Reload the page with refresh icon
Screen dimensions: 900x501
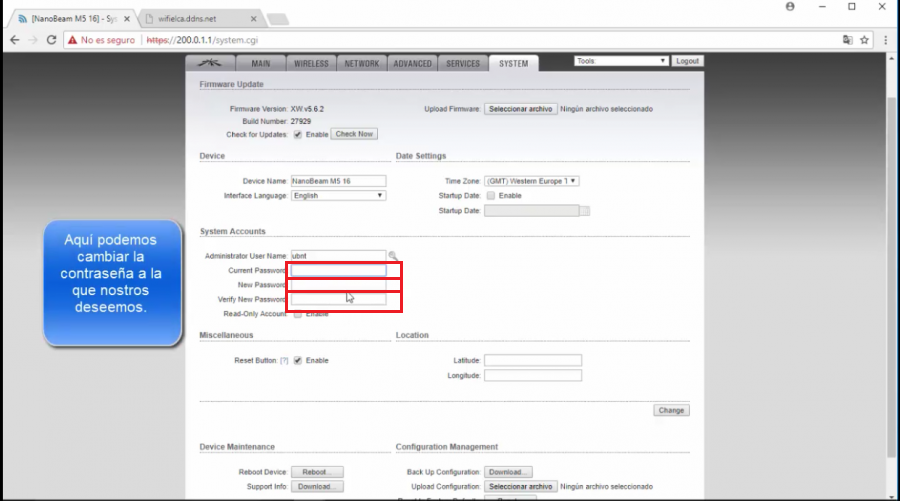point(51,40)
